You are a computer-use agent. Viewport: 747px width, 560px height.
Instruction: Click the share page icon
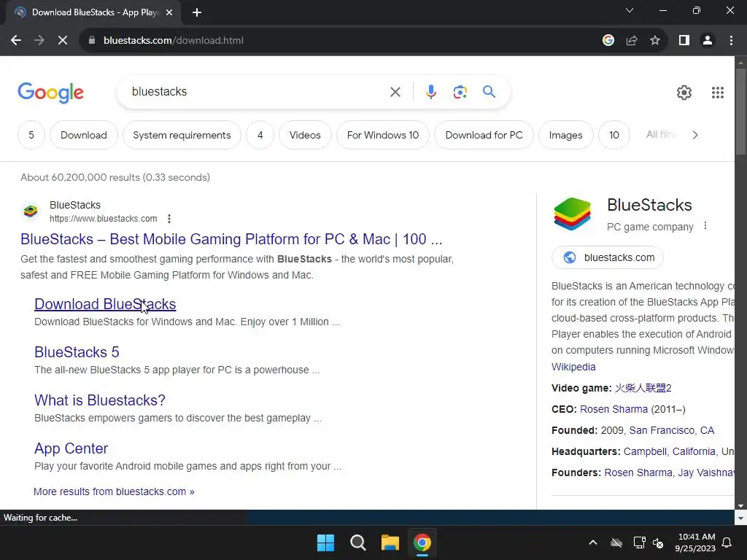(x=632, y=41)
